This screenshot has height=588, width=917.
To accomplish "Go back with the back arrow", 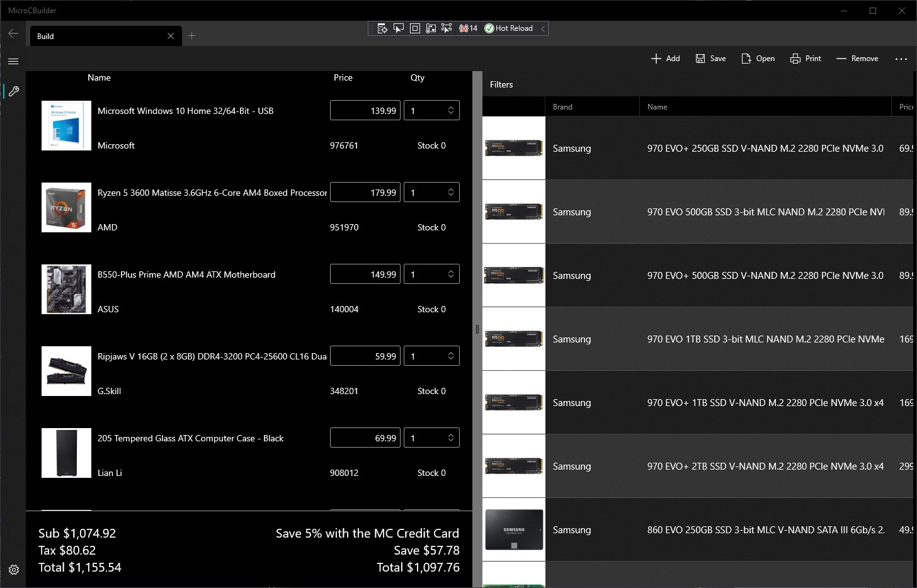I will (x=13, y=33).
